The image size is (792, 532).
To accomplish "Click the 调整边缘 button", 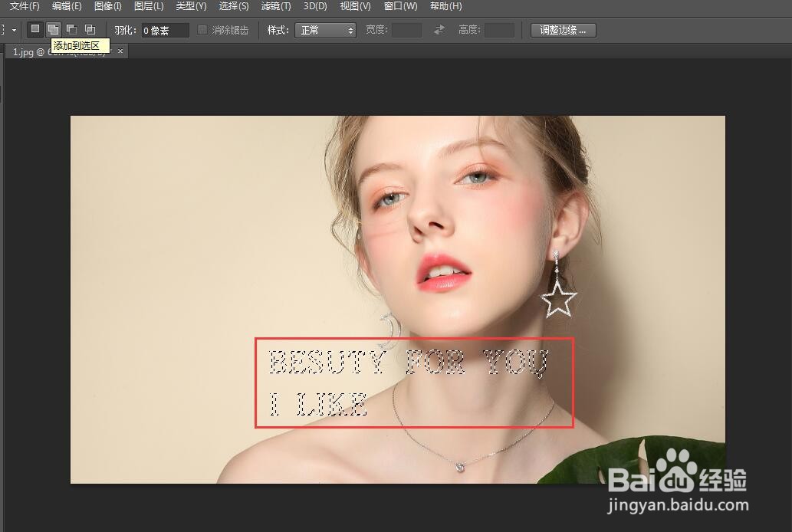I will (x=564, y=31).
